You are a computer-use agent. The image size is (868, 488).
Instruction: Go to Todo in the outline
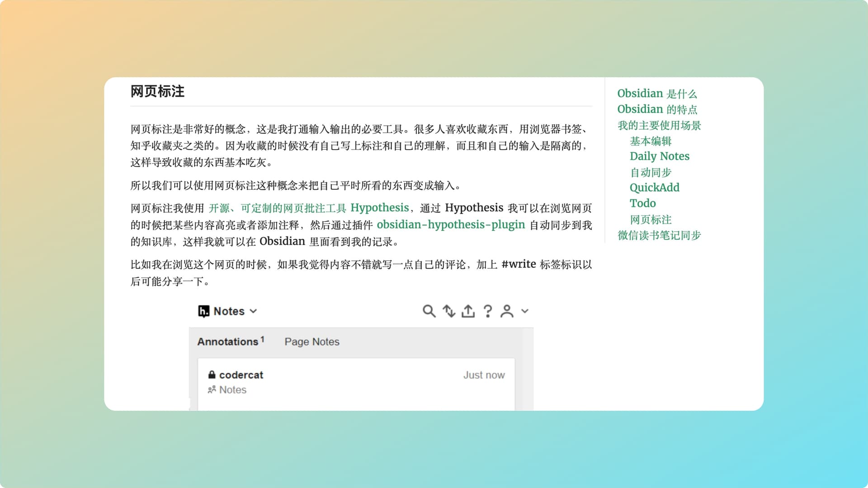[643, 203]
